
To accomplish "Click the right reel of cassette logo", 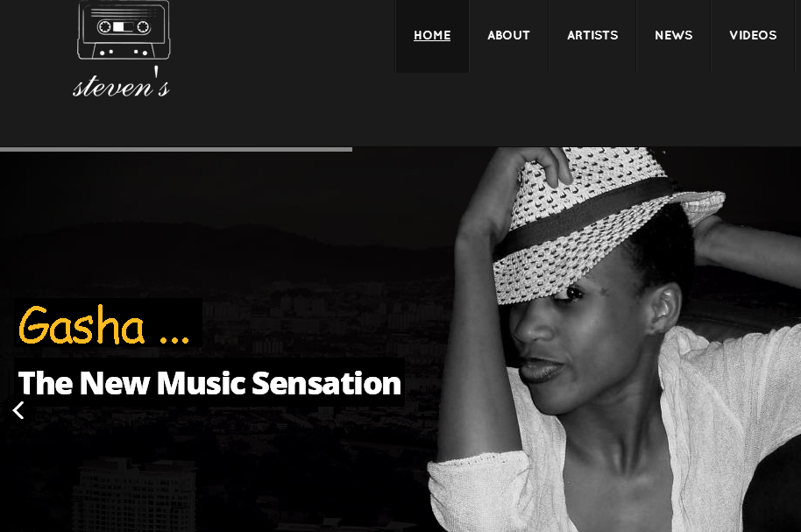I will point(143,26).
